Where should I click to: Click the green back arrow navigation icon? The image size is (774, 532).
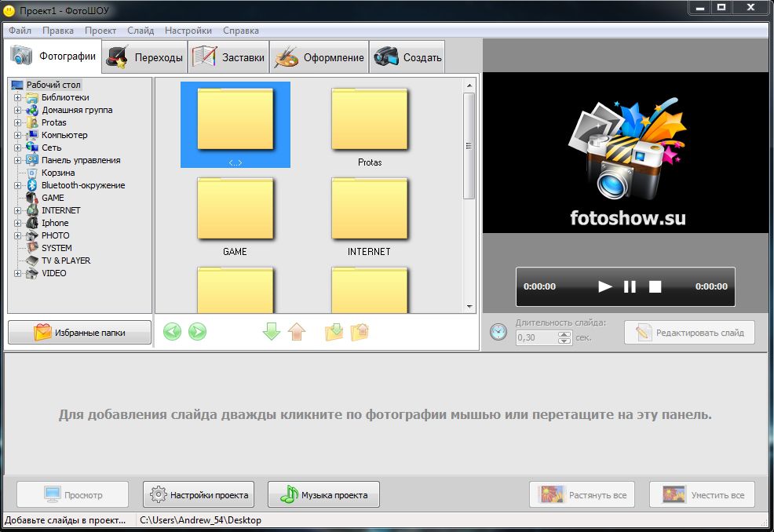pos(172,332)
